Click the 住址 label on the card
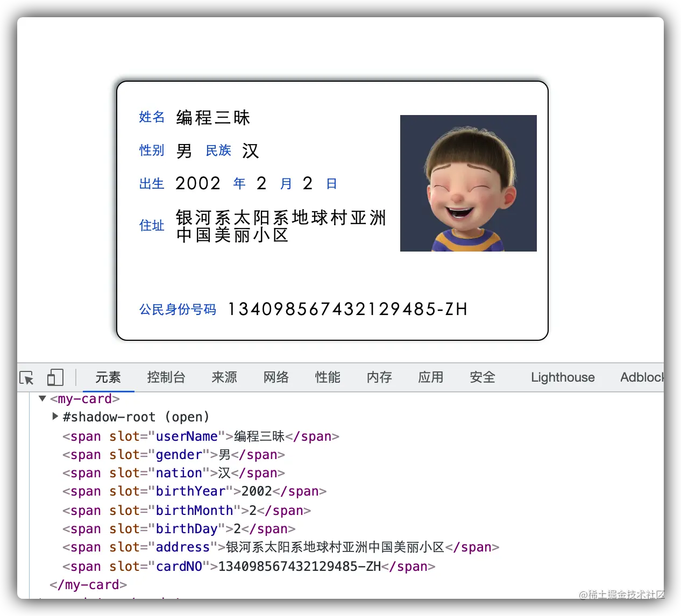681x616 pixels. click(x=152, y=226)
